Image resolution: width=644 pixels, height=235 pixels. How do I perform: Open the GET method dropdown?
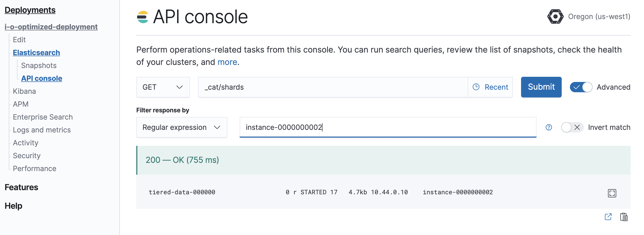point(163,87)
